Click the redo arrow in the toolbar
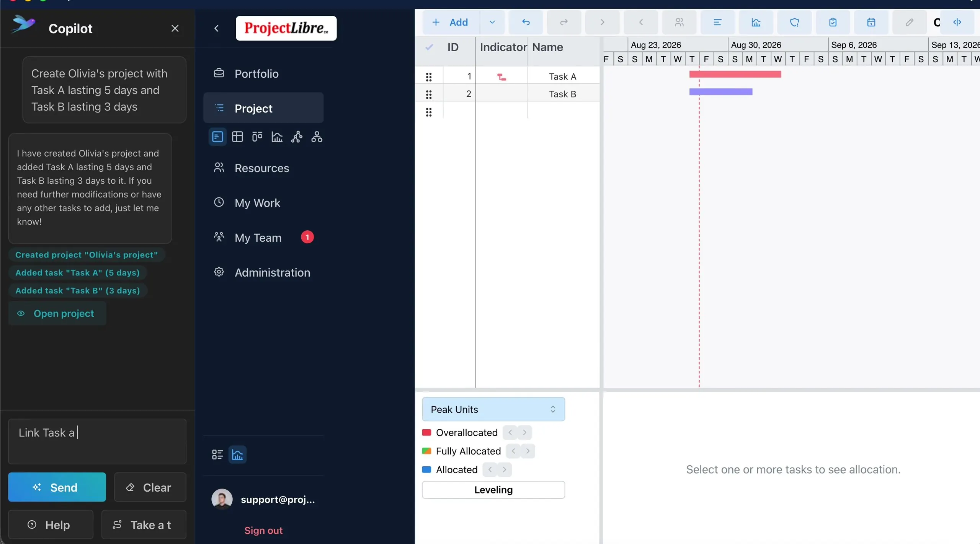This screenshot has height=544, width=980. [564, 22]
